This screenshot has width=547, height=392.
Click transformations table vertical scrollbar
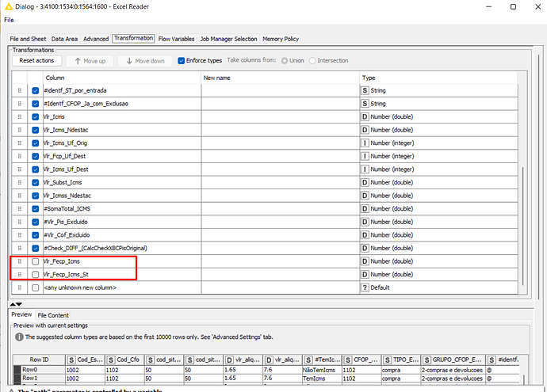(x=522, y=226)
